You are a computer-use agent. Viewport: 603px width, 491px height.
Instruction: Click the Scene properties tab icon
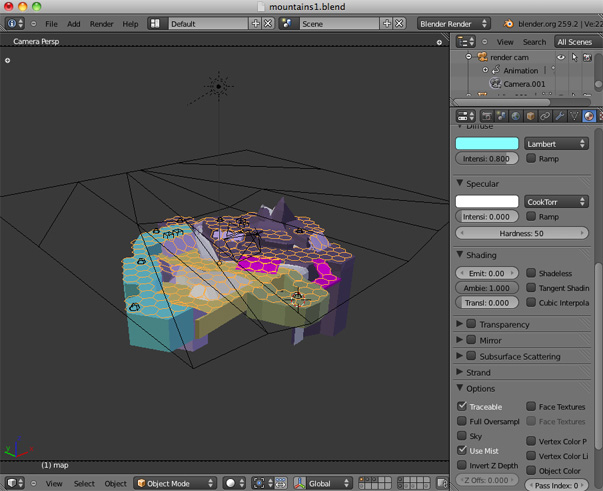tap(502, 117)
